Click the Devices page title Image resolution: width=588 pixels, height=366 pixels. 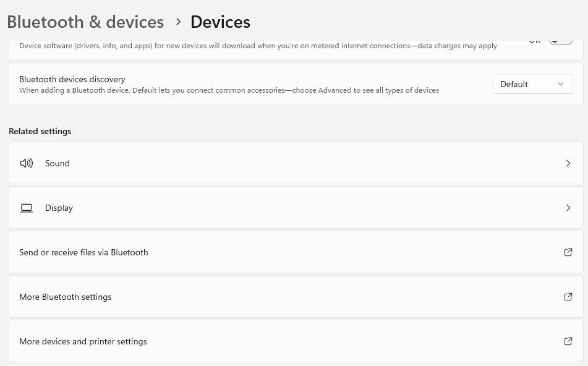pos(220,22)
